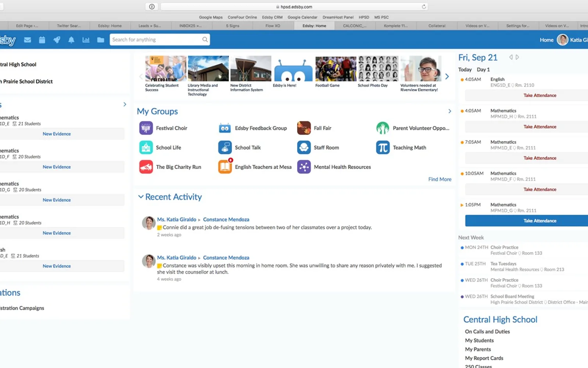Open the Messages envelope icon
This screenshot has width=588, height=368.
coord(28,40)
